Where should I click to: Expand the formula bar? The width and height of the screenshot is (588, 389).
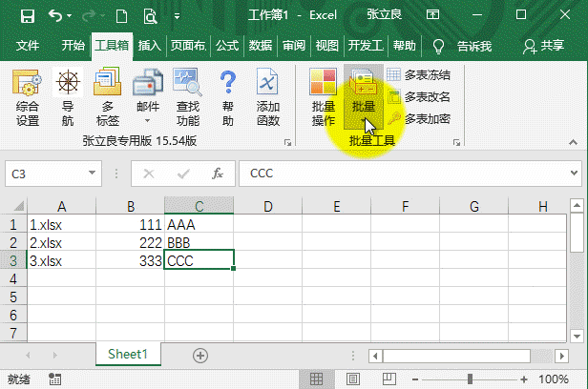pos(574,174)
